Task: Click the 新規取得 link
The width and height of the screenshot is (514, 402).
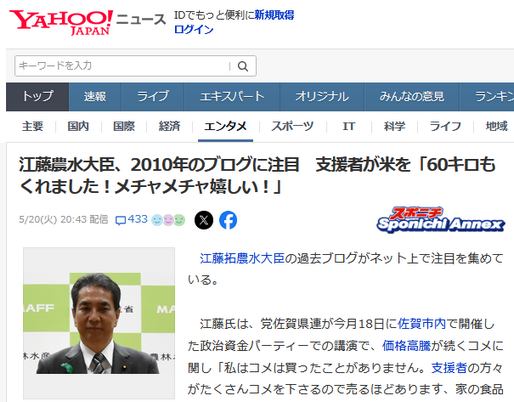Action: point(274,15)
